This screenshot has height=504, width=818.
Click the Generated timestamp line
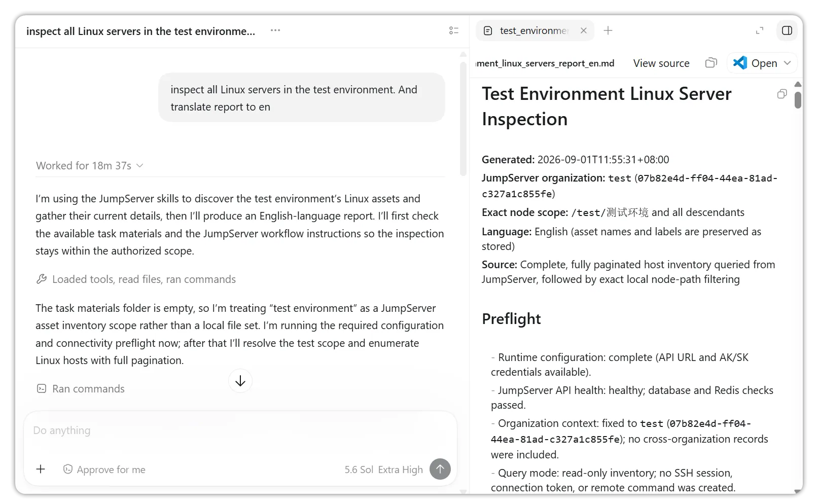coord(576,160)
